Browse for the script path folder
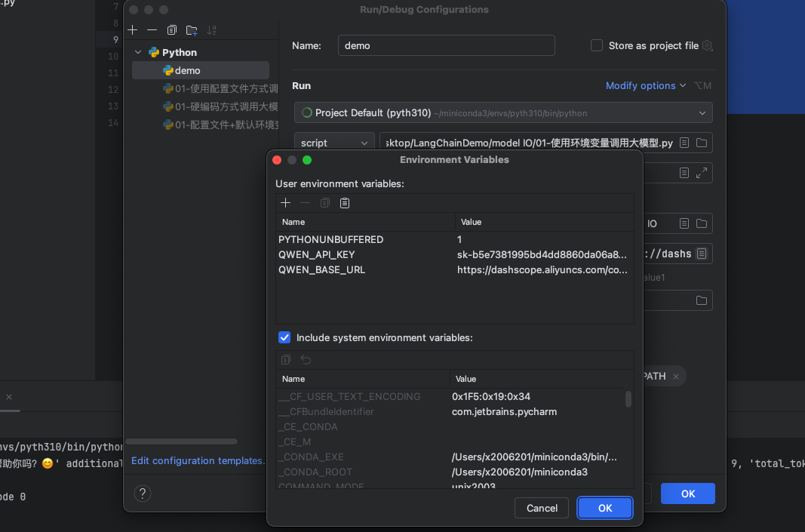Image resolution: width=805 pixels, height=532 pixels. 702,143
